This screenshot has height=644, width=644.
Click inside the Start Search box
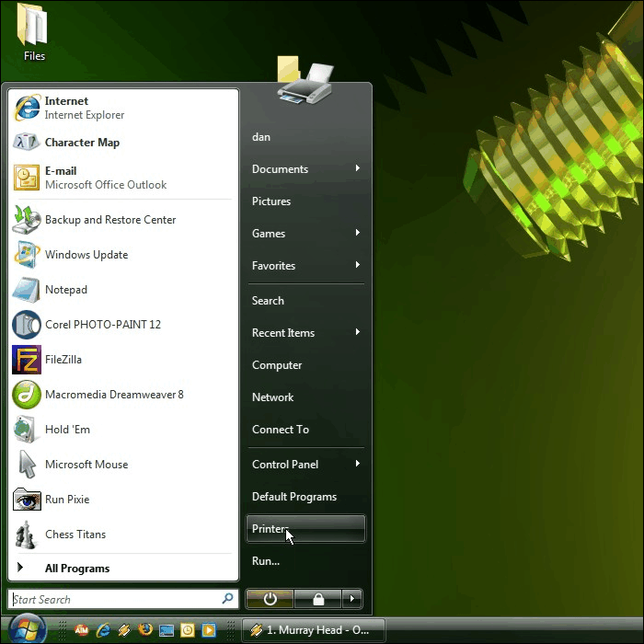click(115, 600)
